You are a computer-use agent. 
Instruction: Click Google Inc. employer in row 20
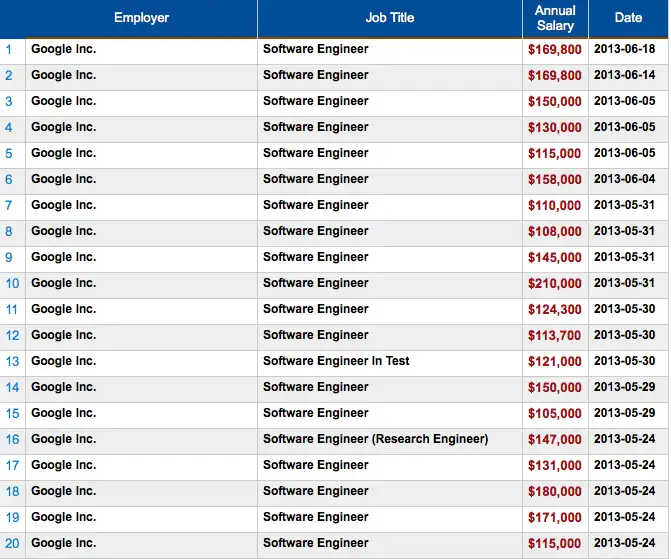coord(64,543)
